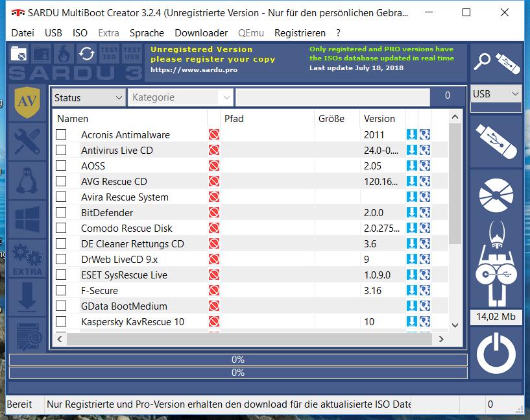Viewport: 530px width, 420px height.
Task: Check the Acronis Antimalware checkbox
Action: coord(61,134)
